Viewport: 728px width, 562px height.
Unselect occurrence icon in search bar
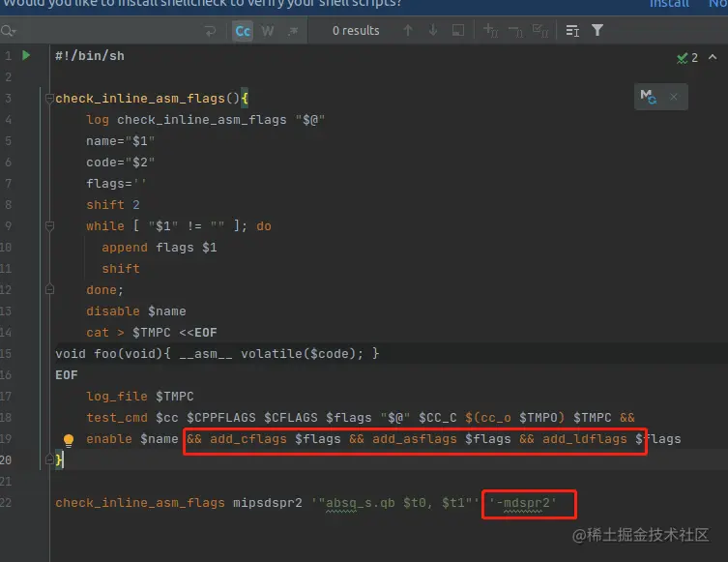pos(515,31)
